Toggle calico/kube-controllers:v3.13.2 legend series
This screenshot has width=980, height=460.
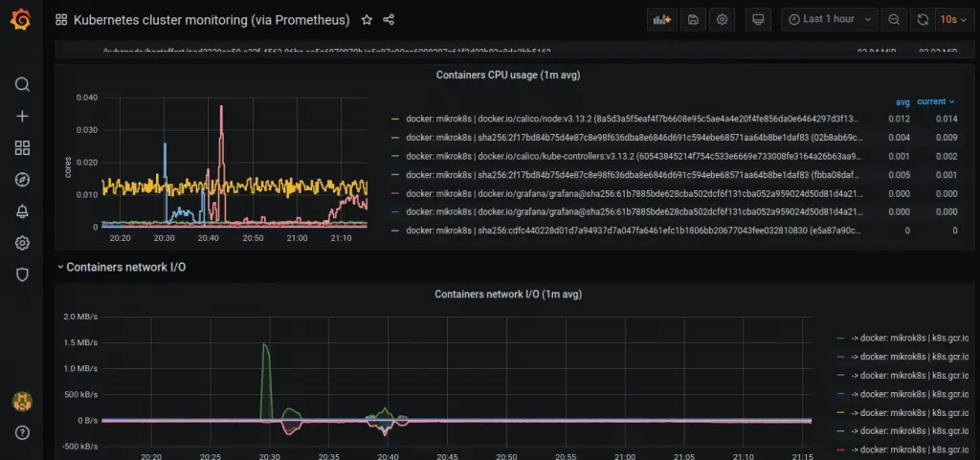633,156
